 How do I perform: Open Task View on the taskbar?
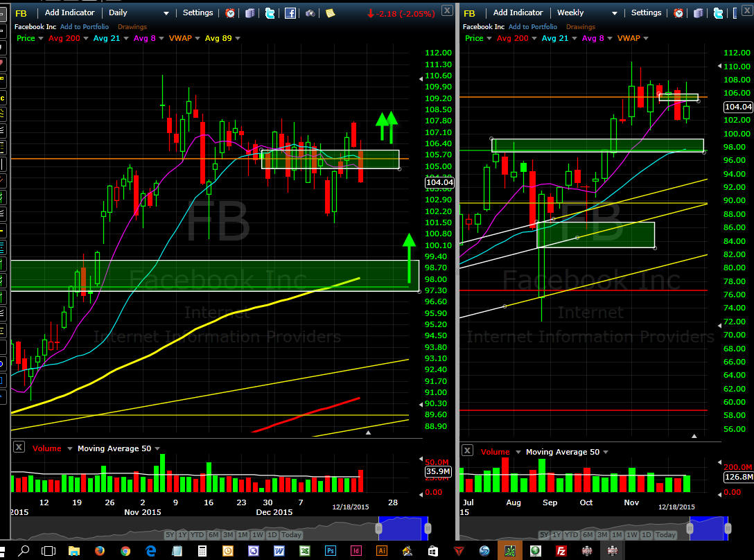click(49, 550)
